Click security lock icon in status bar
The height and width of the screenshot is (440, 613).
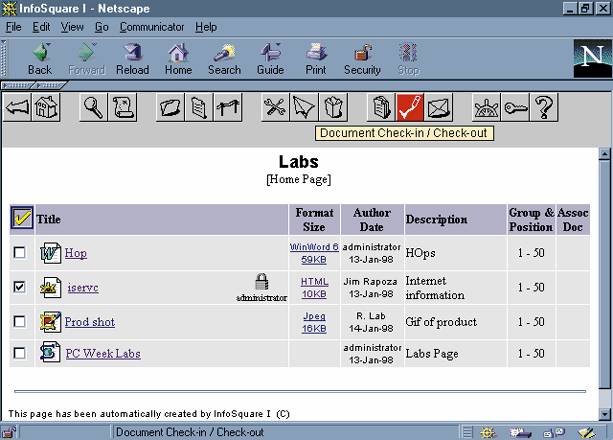click(x=9, y=433)
